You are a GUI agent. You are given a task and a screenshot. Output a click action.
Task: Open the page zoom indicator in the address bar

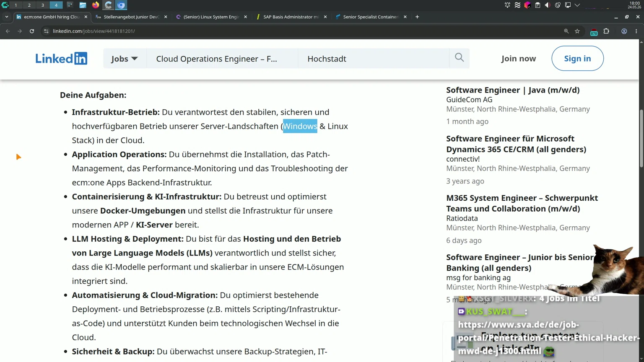click(x=566, y=31)
